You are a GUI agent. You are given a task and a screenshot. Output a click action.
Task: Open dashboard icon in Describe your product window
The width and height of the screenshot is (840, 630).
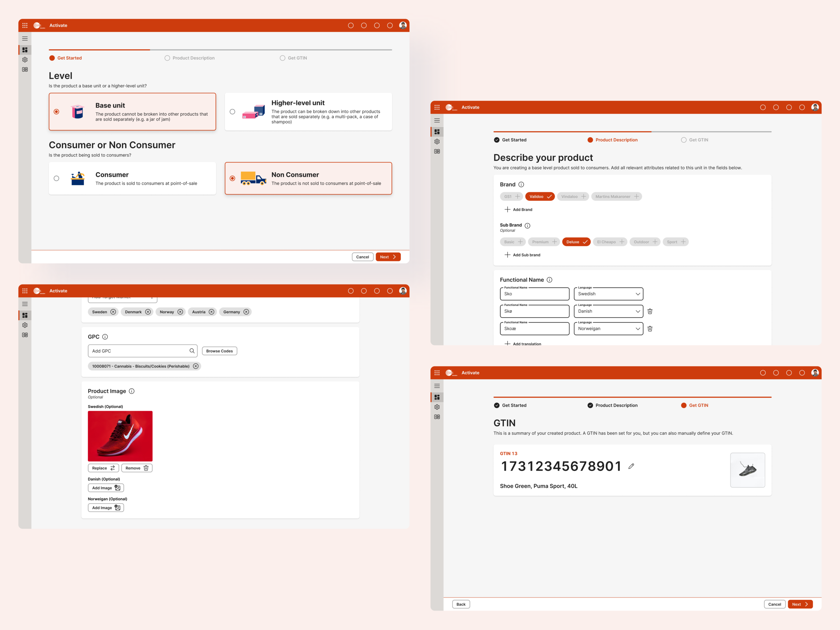pyautogui.click(x=437, y=132)
